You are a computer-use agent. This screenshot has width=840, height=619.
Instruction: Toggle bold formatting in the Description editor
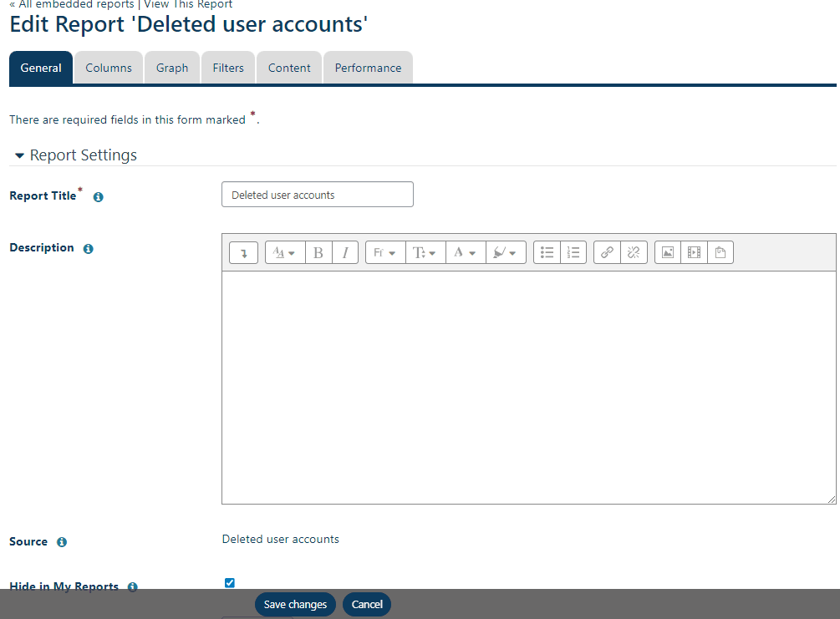(x=318, y=251)
